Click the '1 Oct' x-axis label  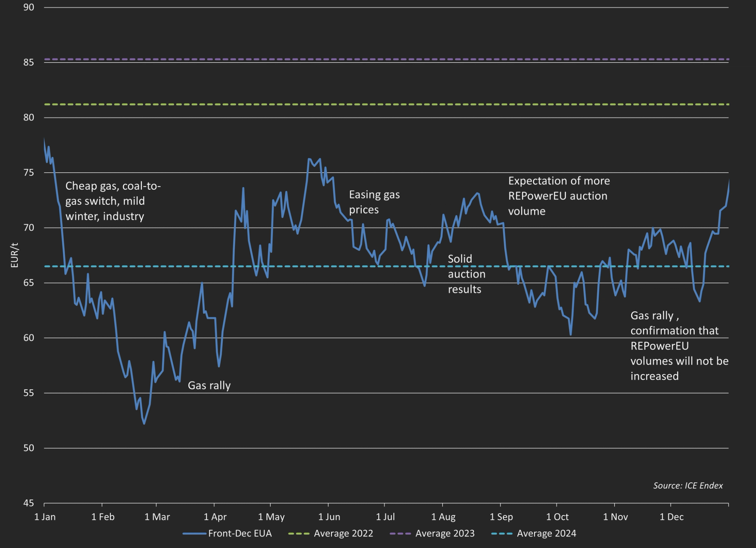tap(557, 517)
